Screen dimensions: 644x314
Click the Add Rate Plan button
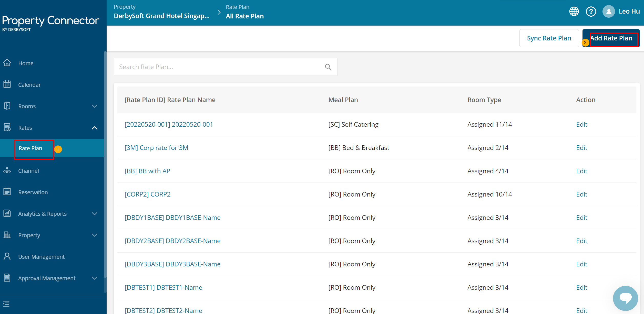pos(611,38)
